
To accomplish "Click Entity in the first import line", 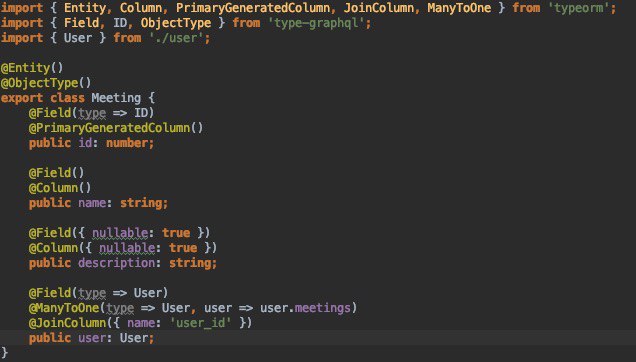I will point(85,8).
